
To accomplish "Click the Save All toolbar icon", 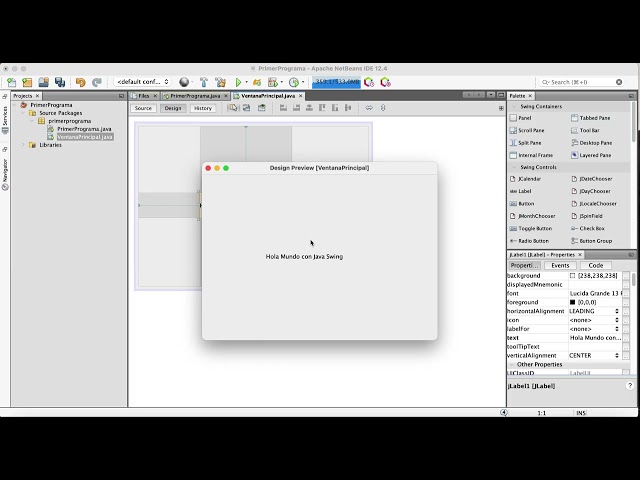I will (60, 82).
